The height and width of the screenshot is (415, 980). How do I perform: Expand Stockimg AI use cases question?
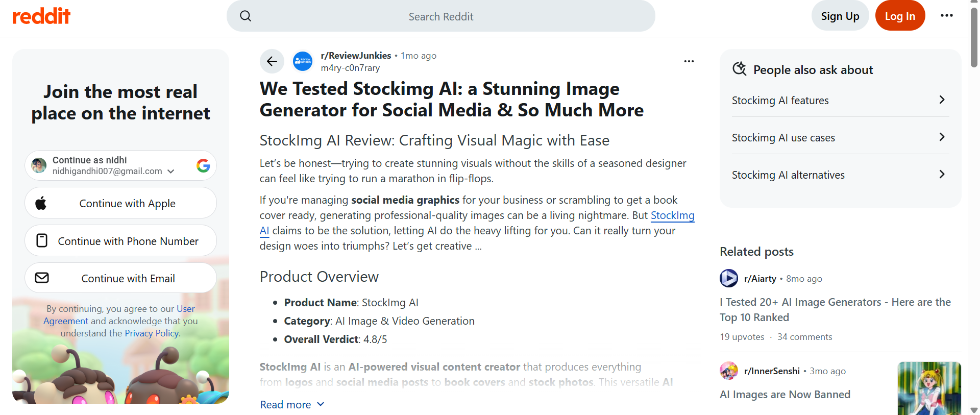click(x=840, y=137)
